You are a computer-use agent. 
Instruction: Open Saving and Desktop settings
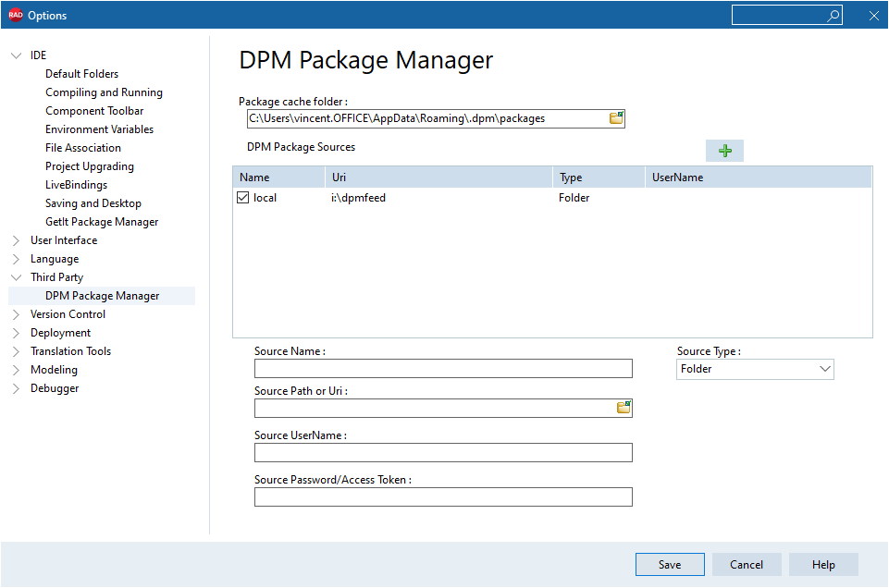(93, 203)
